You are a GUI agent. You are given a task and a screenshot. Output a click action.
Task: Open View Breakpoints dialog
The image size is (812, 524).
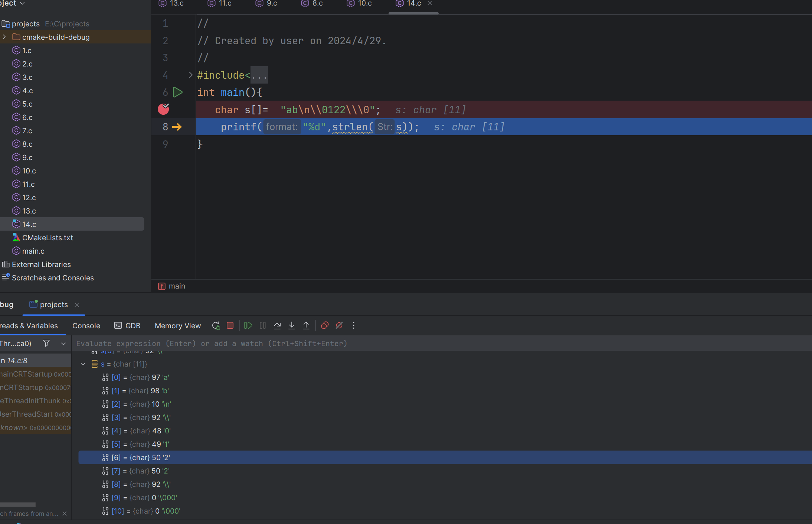[325, 326]
